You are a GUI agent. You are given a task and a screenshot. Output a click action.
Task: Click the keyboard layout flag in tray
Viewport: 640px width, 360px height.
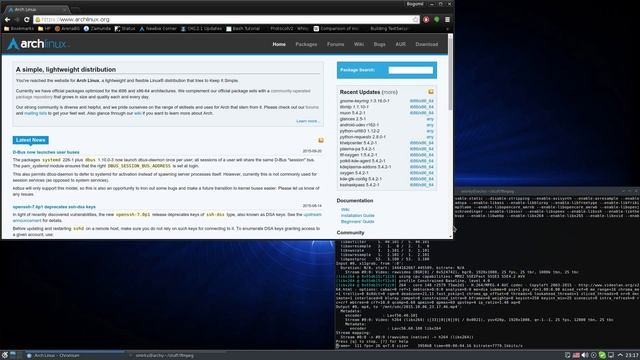coord(576,355)
